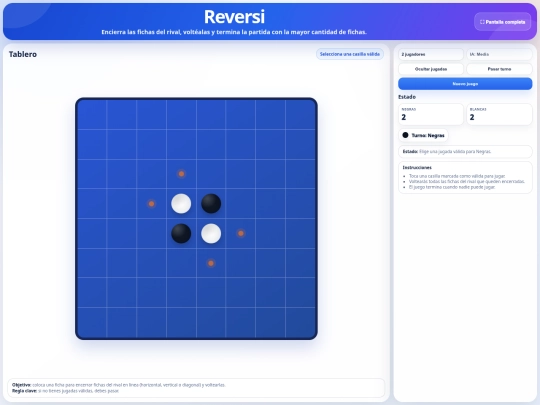540x405 pixels.
Task: Play the valid move below the lower white disc
Action: 211,263
